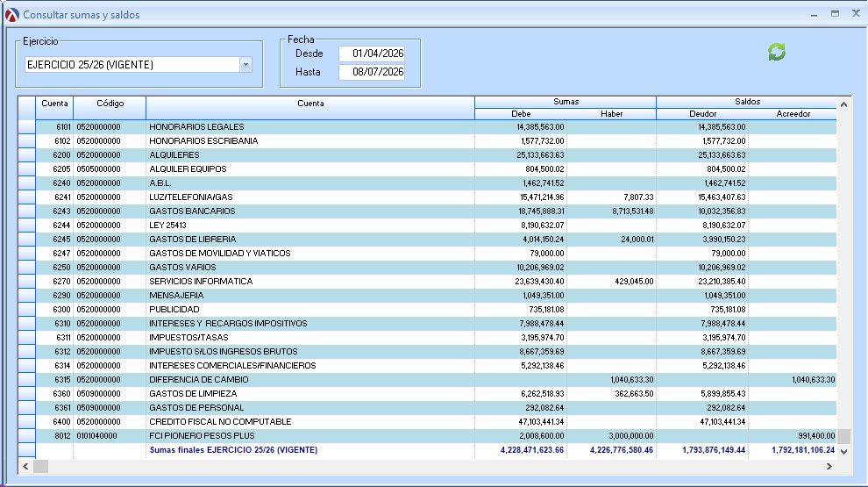Select the GASTOS VARIOS row
Screen dimensions: 868x487
pos(427,268)
